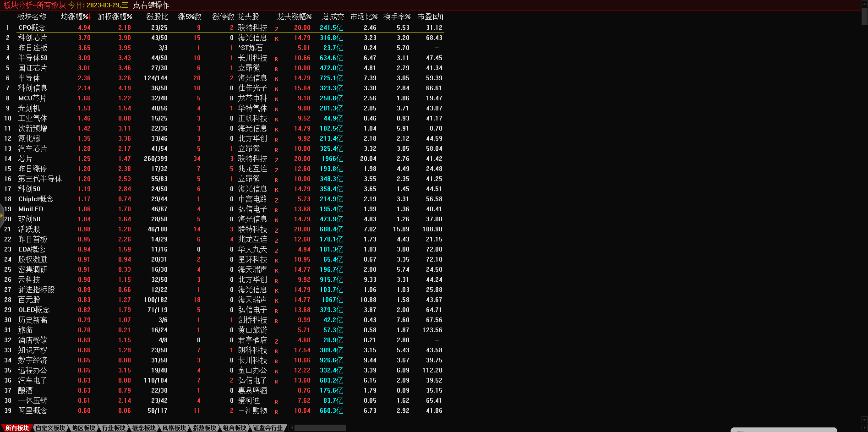Open the 地区板块 tab
868x432 pixels.
83,428
